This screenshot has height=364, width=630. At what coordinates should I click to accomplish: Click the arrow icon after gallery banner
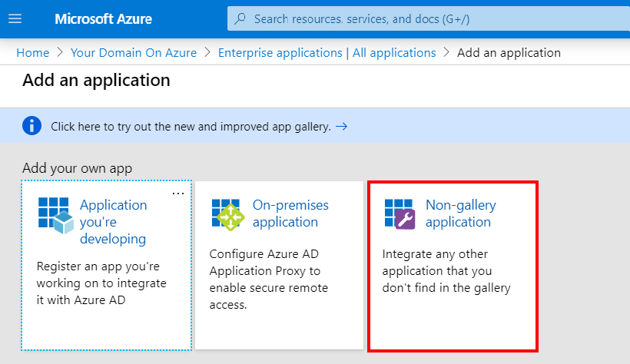(x=342, y=127)
